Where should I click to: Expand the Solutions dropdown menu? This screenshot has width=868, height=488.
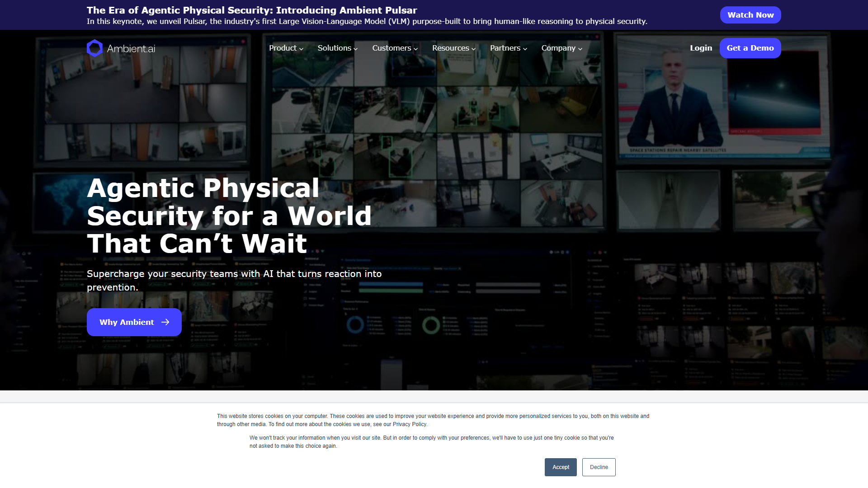coord(338,48)
